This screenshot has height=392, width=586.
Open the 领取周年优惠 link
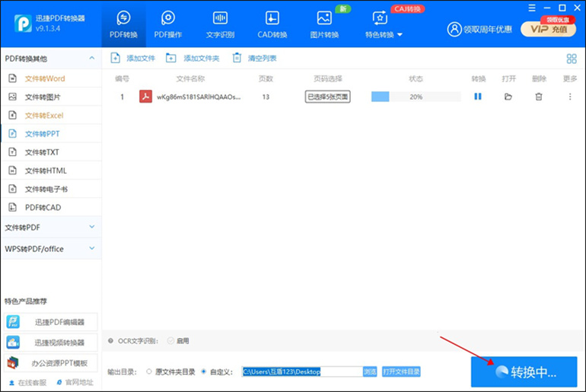[x=488, y=30]
